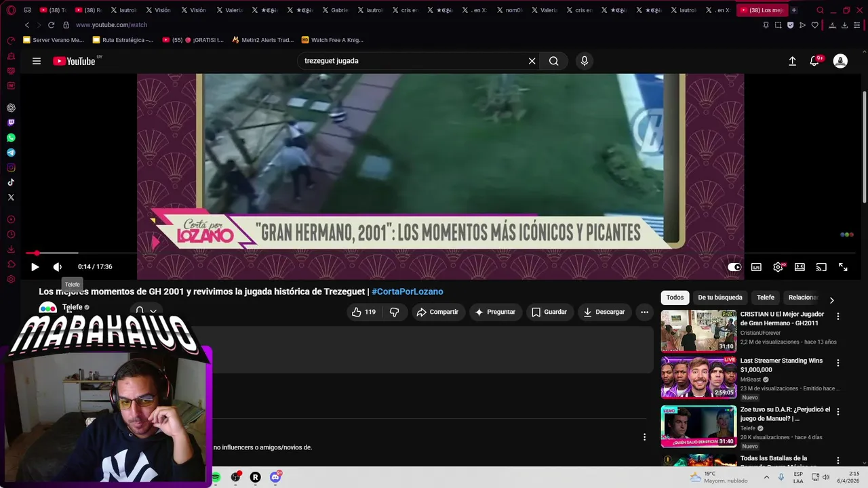
Task: Open Discord from the taskbar
Action: click(x=275, y=477)
